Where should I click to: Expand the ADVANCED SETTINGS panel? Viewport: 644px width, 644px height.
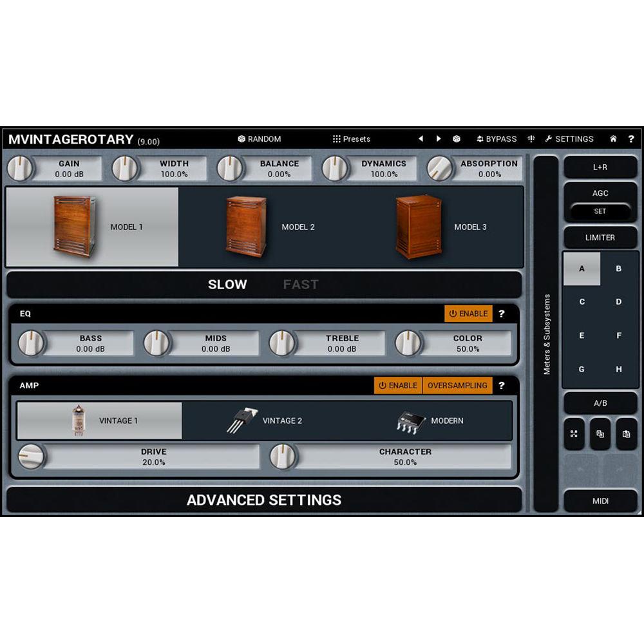coord(264,499)
